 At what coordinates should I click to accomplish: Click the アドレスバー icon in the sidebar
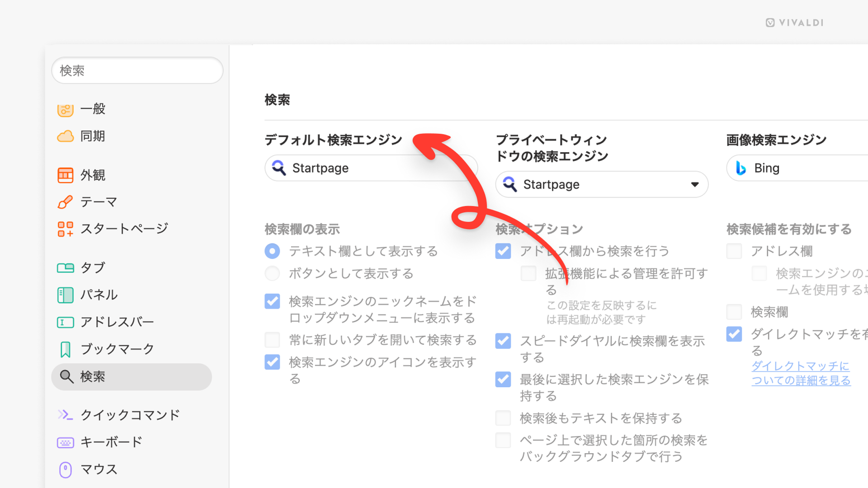[x=66, y=322]
